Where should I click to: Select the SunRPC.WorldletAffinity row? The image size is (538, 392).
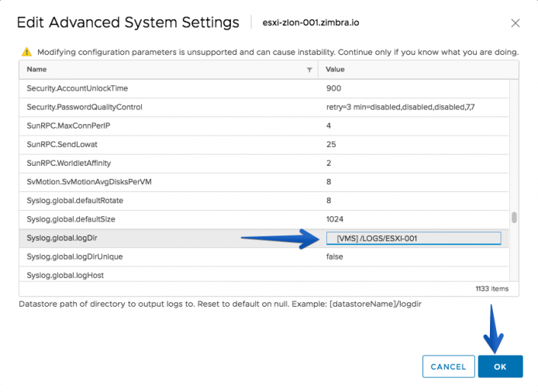[264, 163]
